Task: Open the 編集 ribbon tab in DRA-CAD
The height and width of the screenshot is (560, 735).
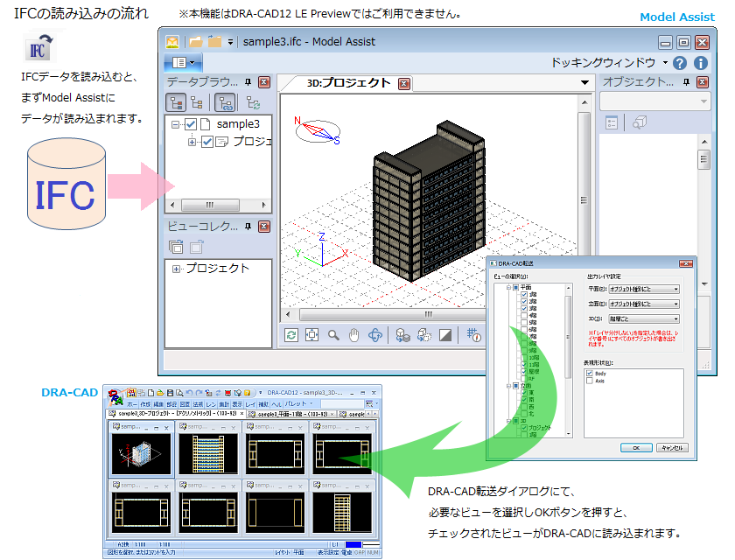Action: coord(158,404)
